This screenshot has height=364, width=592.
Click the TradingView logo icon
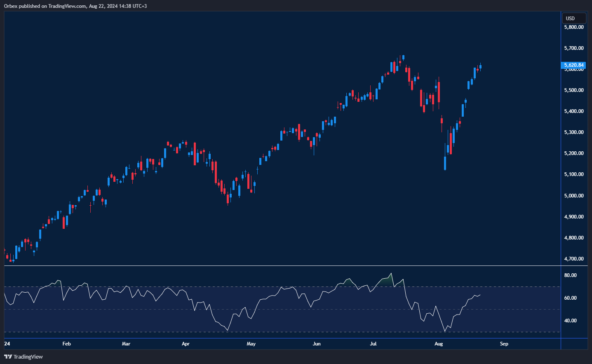9,357
